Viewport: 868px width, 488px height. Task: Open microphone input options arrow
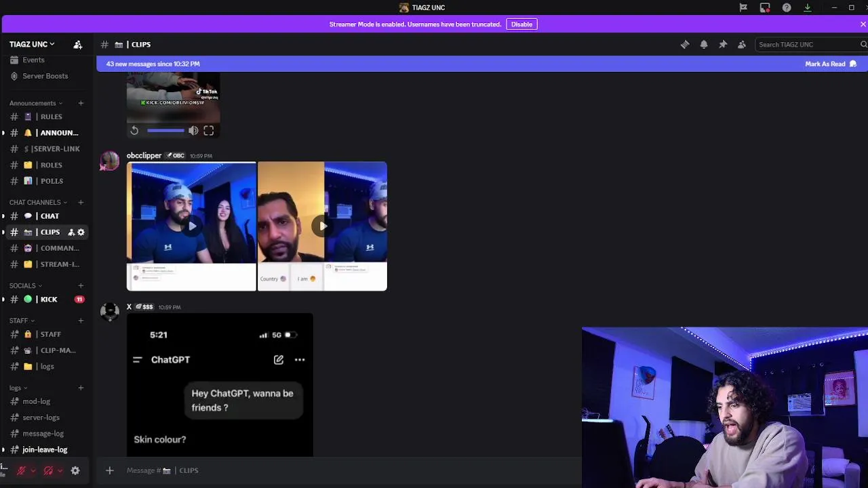point(33,470)
